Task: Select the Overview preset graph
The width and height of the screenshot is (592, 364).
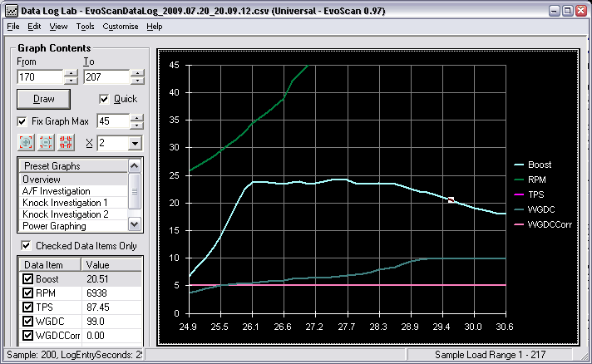Action: pyautogui.click(x=73, y=180)
